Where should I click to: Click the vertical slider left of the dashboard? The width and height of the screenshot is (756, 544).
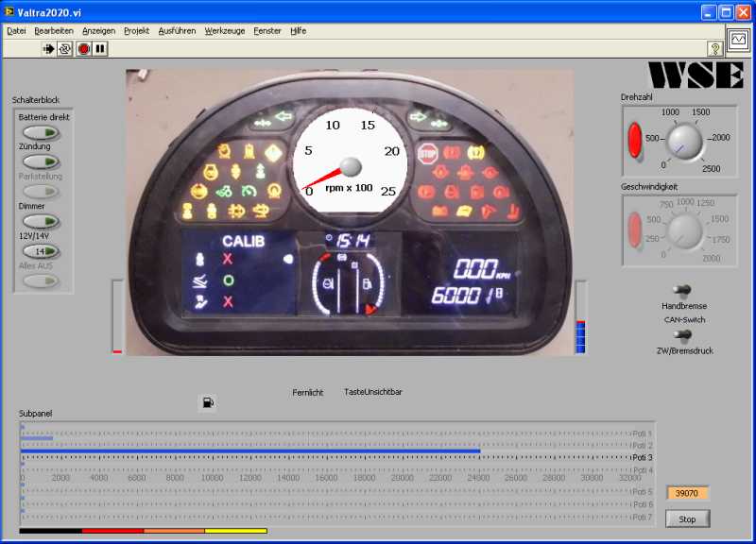tap(117, 316)
